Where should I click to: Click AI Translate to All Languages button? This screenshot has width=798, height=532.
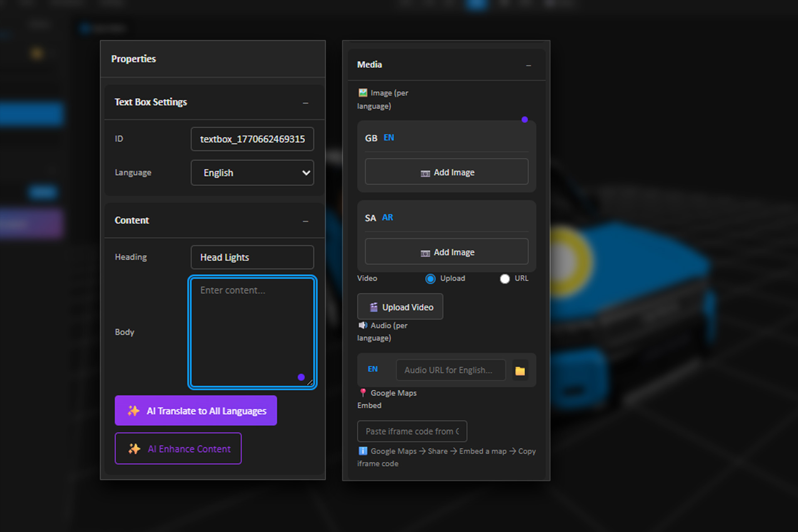point(196,411)
